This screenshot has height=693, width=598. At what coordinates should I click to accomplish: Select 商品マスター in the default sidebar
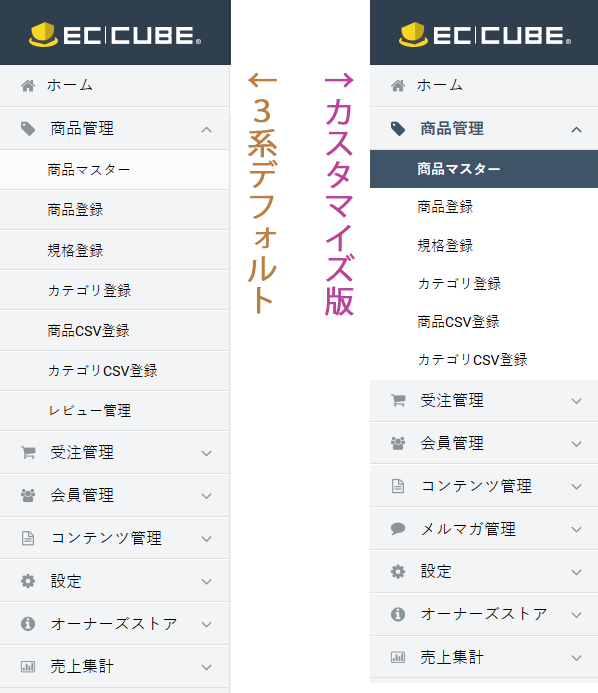[114, 170]
